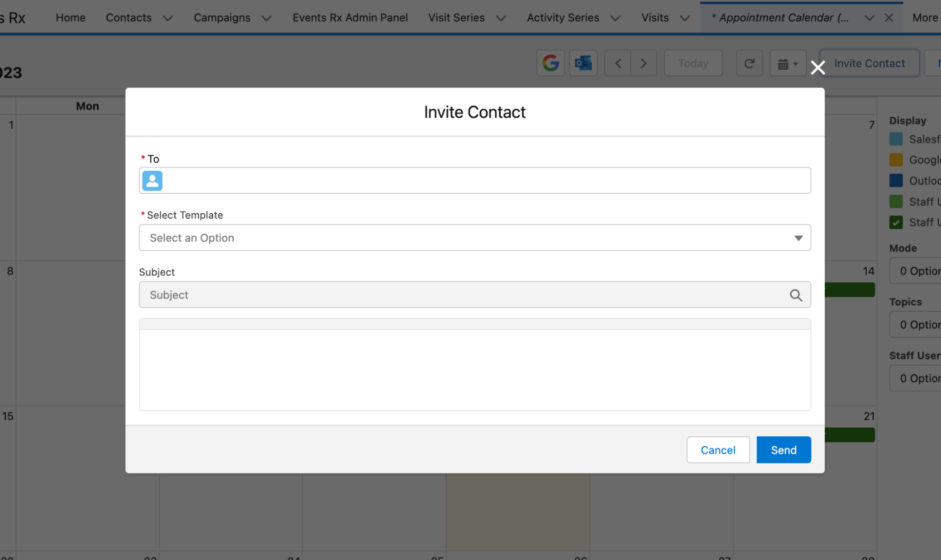Expand the Contacts menu chevron
This screenshot has height=560, width=941.
(x=168, y=18)
